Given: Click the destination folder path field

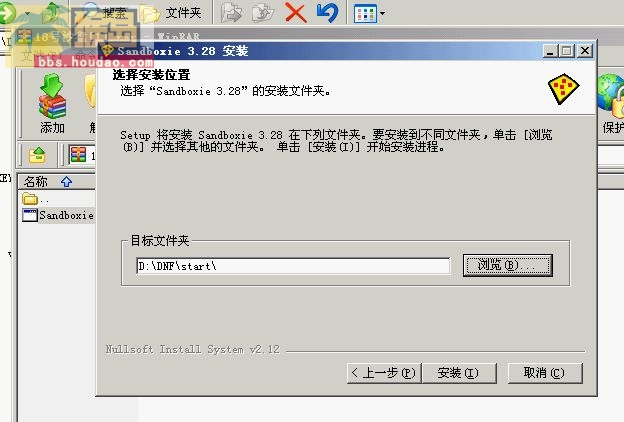Looking at the screenshot, I should coord(293,266).
